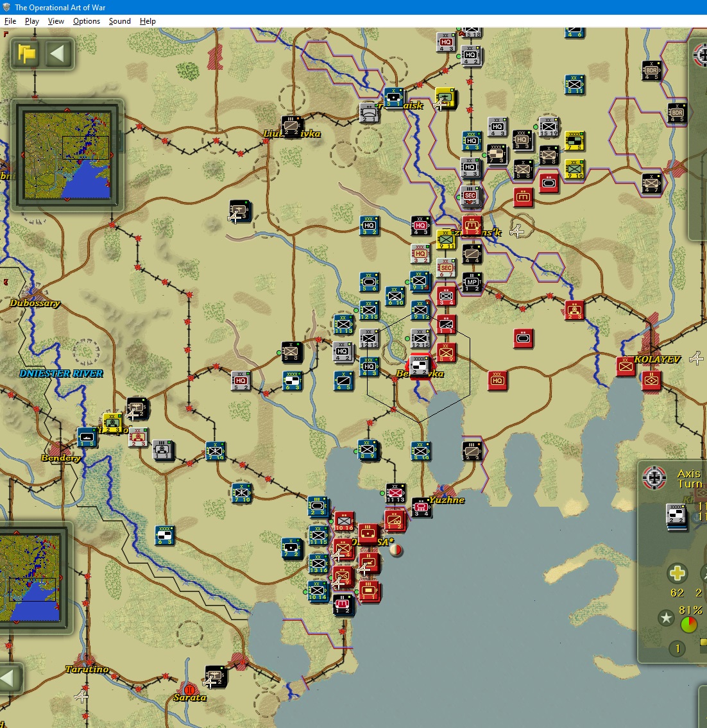Select the yellow XX 9-11 infantry unit
Image resolution: width=707 pixels, height=728 pixels.
(x=446, y=240)
